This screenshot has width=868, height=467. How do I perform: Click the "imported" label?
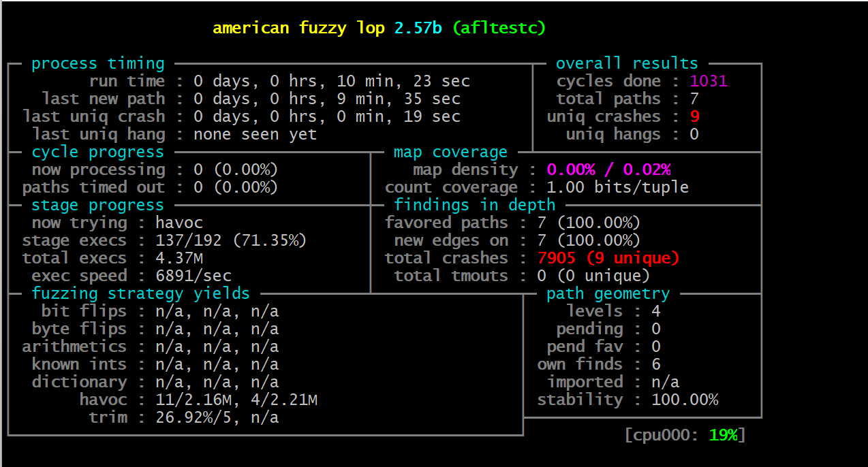point(585,383)
